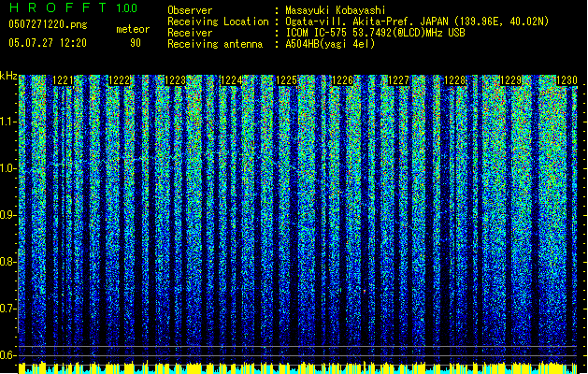This screenshot has height=374, width=588.
Task: Click the meteor count value 90
Action: (x=136, y=43)
